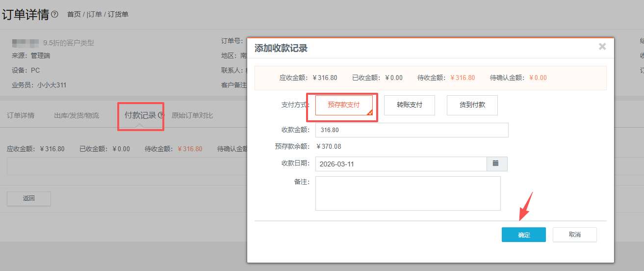Open 订单 breadcrumb link

tap(95, 14)
